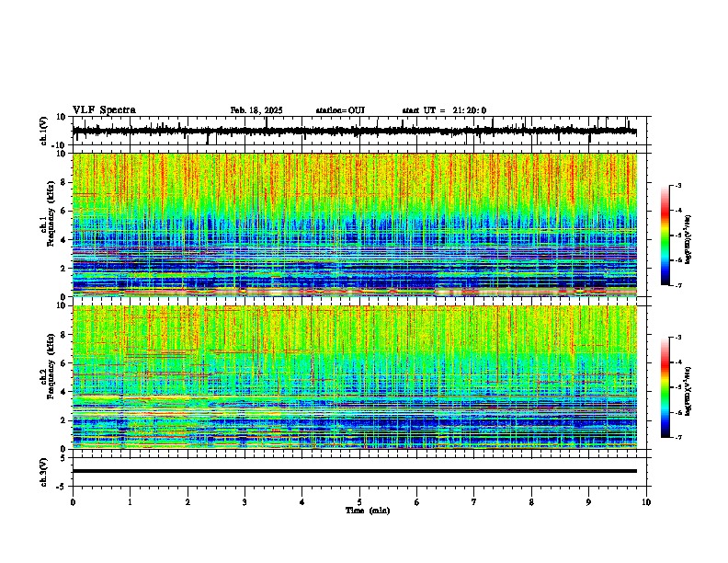Click the '-7' label on ch.2 color scale
The height and width of the screenshot is (563, 728).
point(677,438)
